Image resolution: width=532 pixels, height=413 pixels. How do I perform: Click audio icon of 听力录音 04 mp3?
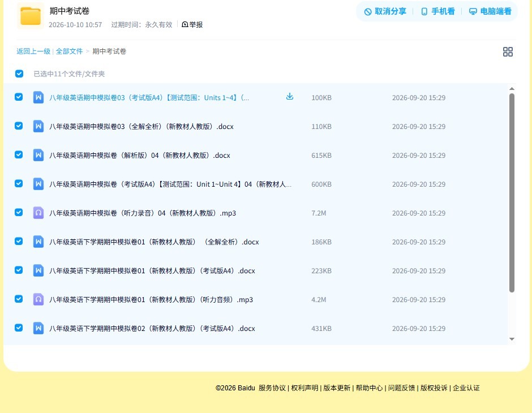[x=38, y=213]
